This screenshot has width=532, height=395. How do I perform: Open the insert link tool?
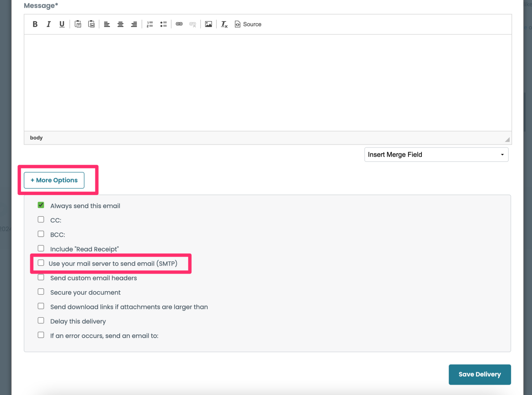tap(179, 24)
